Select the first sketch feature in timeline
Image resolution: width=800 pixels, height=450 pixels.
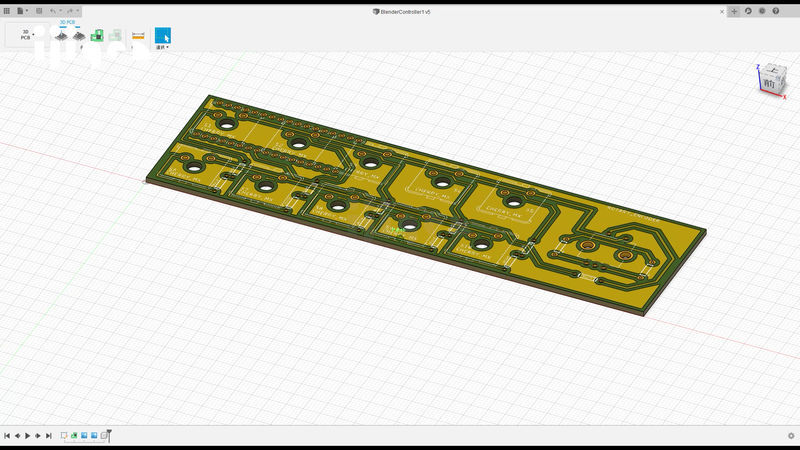tap(64, 435)
